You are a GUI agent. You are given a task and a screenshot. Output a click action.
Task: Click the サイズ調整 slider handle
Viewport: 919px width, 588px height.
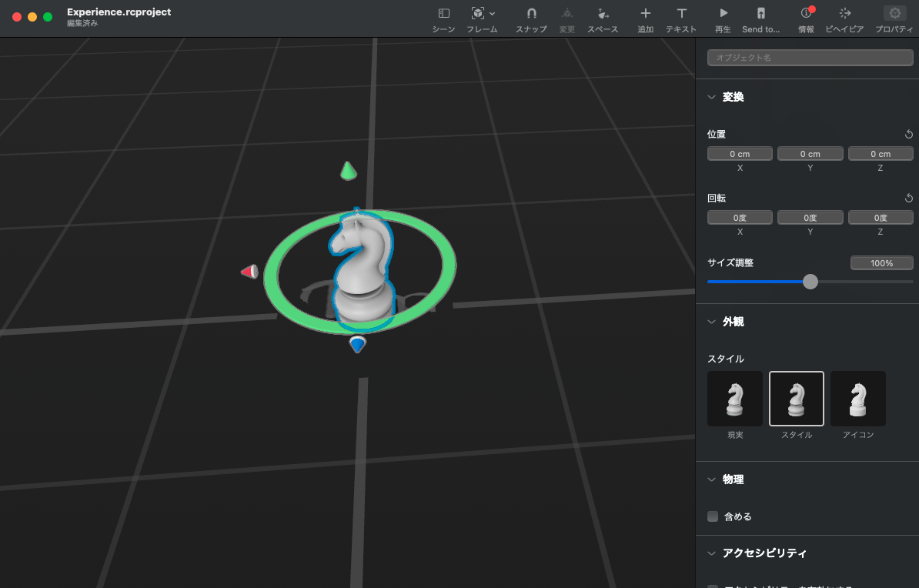coord(810,282)
